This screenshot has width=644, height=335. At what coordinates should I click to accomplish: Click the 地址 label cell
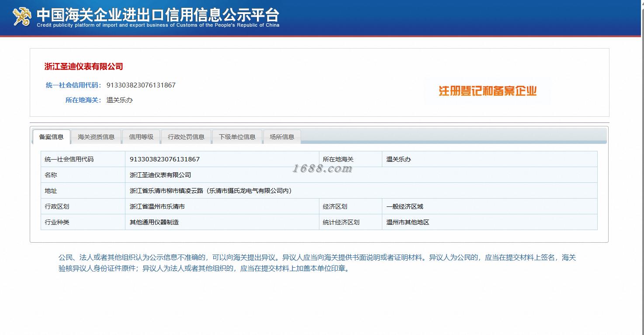coord(83,191)
